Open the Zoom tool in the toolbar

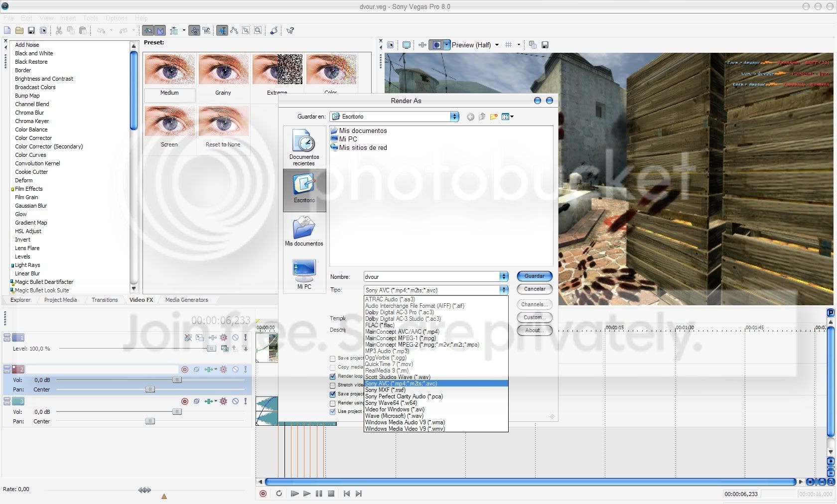pos(258,30)
